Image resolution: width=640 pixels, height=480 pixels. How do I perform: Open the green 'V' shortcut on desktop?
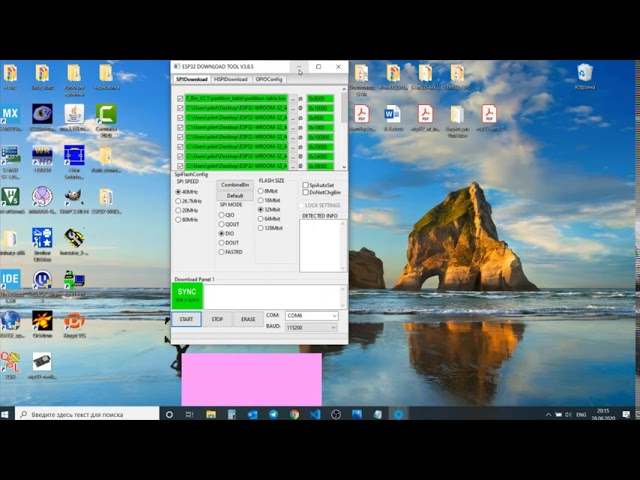click(11, 198)
